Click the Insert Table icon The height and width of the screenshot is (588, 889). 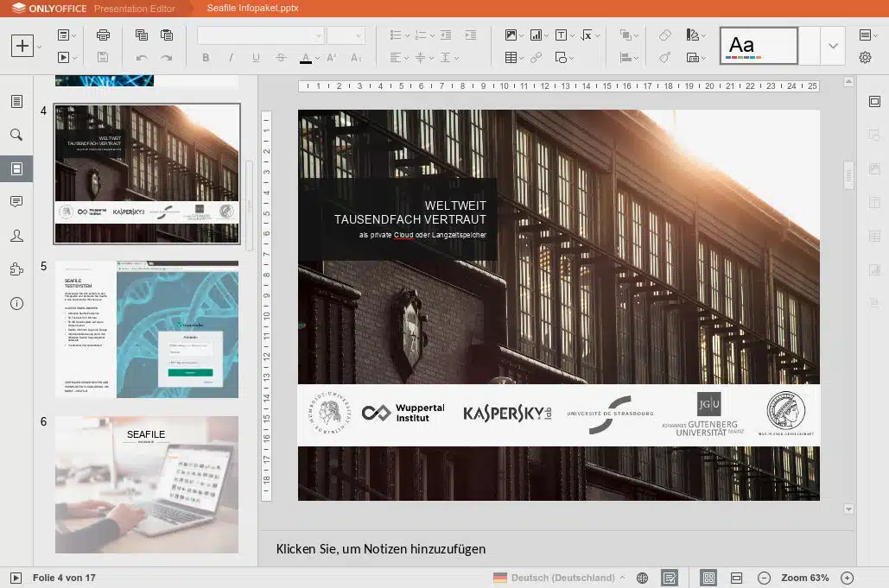point(511,58)
